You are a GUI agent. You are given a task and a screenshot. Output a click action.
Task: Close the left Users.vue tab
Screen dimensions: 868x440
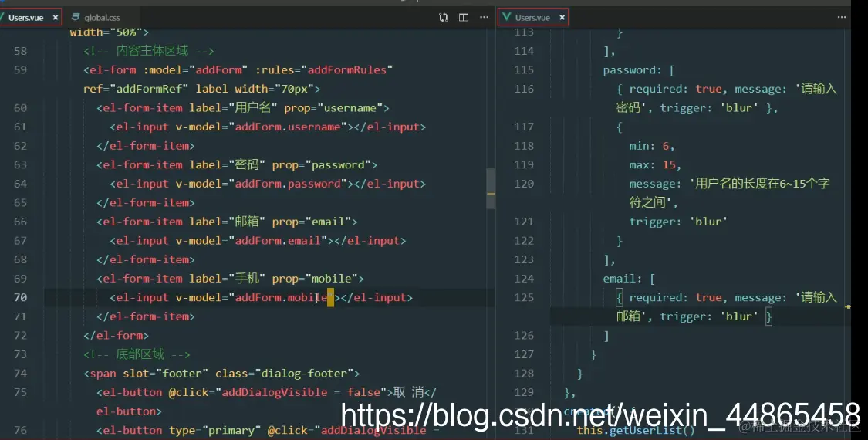(56, 18)
